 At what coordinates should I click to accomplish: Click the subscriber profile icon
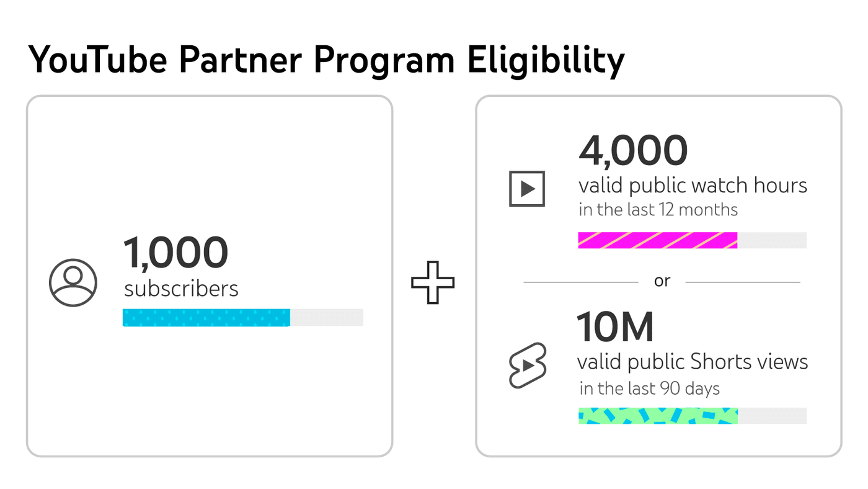pos(73,283)
